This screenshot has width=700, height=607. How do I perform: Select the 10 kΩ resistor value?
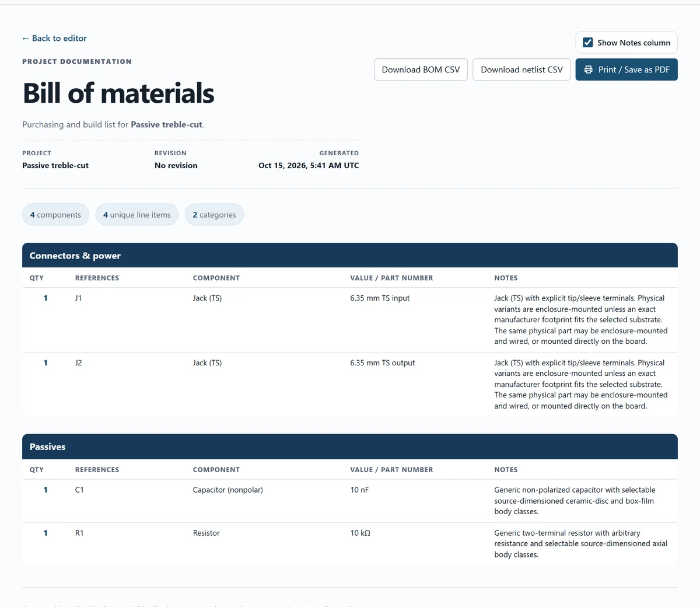360,533
